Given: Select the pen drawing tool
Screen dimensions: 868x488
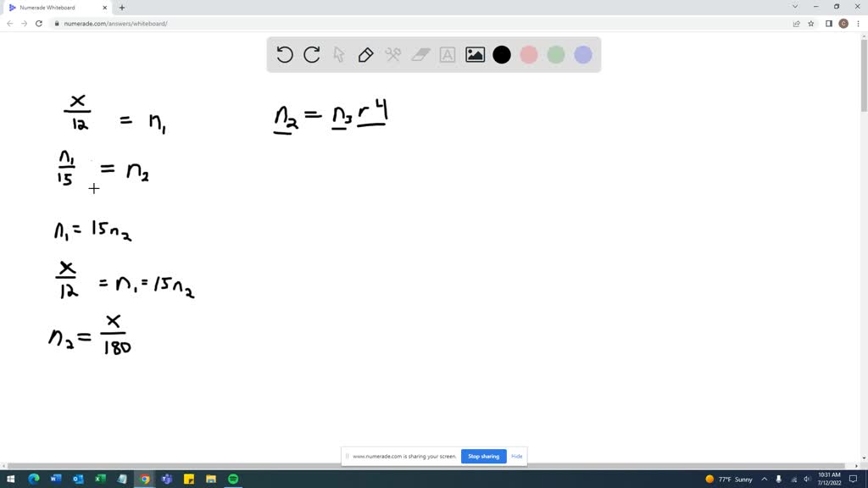Looking at the screenshot, I should click(366, 55).
